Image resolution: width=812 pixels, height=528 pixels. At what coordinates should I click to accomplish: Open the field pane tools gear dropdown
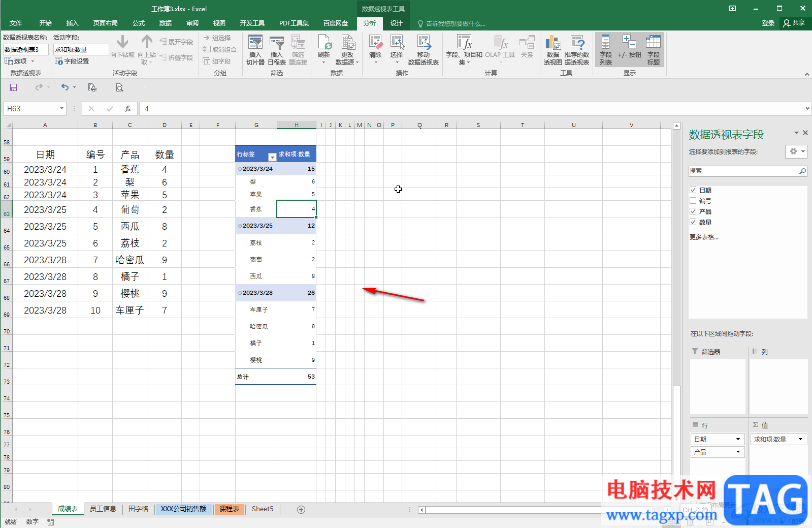(x=796, y=151)
